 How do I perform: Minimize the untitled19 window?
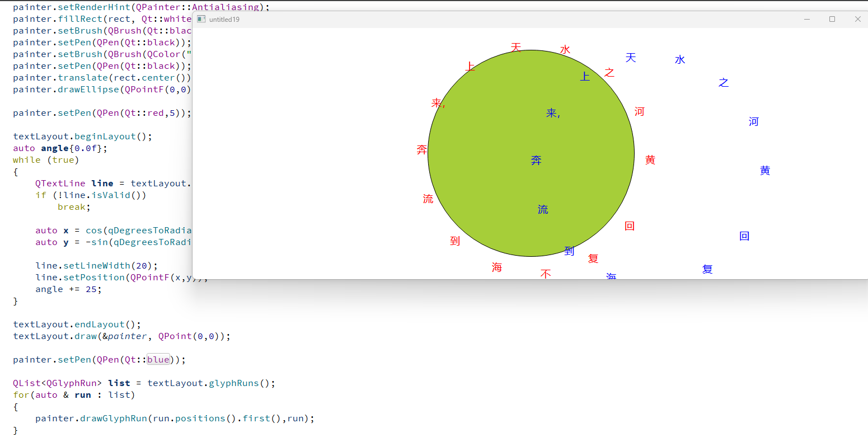click(807, 19)
